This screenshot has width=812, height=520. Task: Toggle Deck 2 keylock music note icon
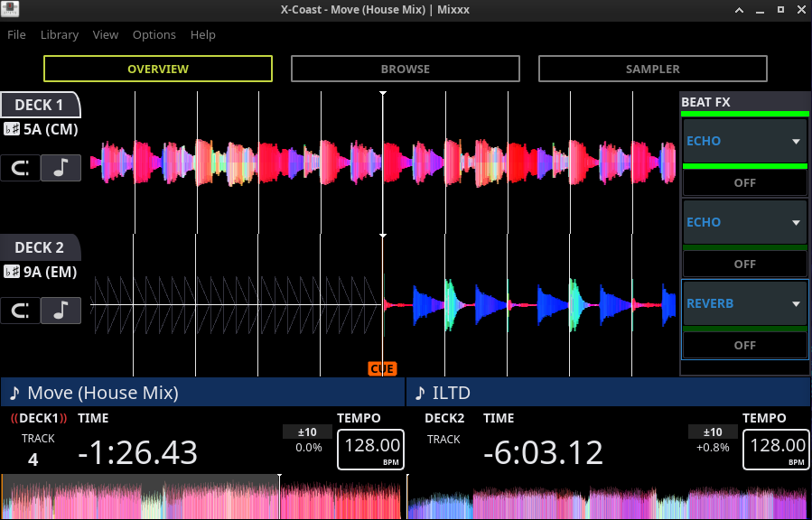(x=61, y=311)
